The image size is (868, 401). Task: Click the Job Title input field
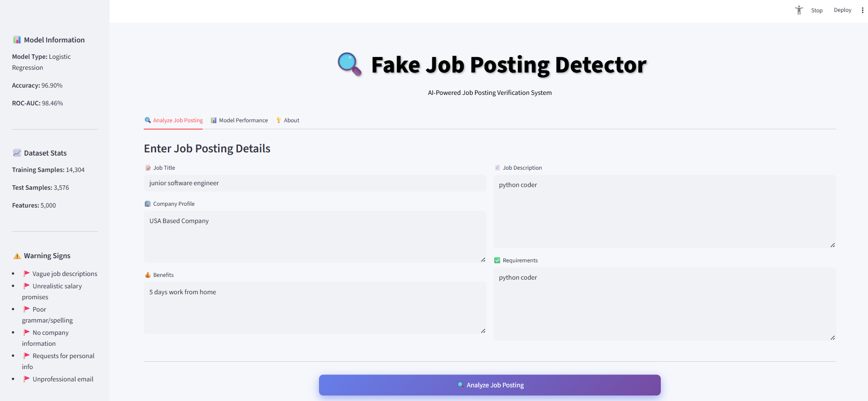[315, 183]
